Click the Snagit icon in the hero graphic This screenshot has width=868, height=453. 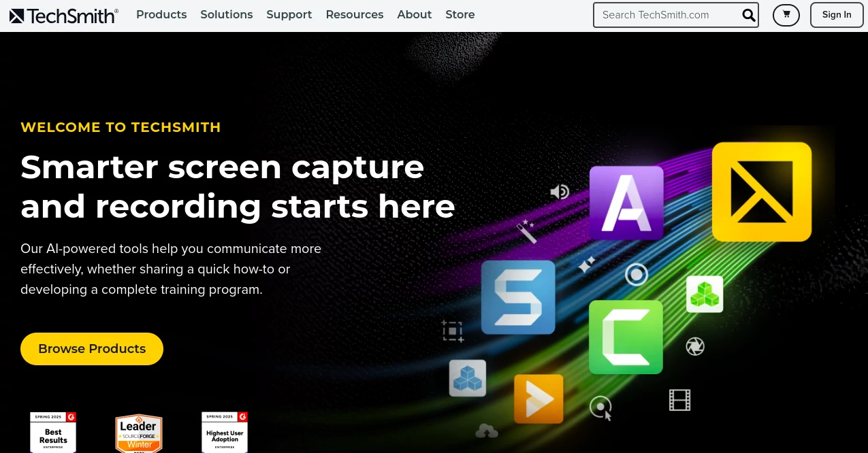pos(518,297)
